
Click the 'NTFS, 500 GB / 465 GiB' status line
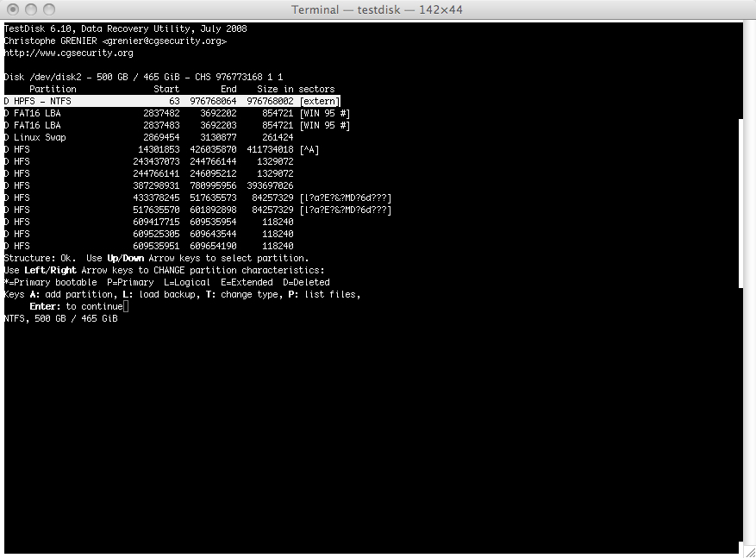coord(60,318)
